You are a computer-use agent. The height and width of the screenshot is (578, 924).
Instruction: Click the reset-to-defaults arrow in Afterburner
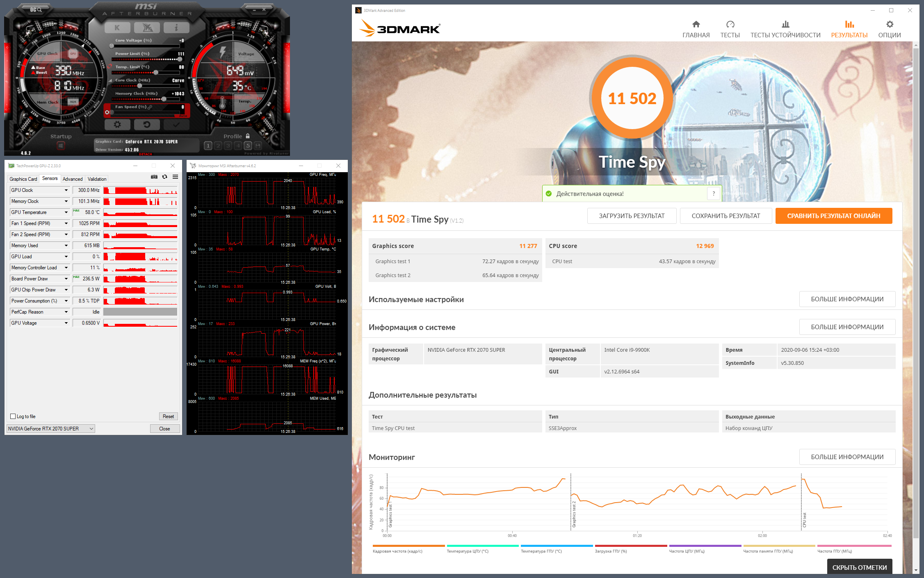tap(146, 124)
